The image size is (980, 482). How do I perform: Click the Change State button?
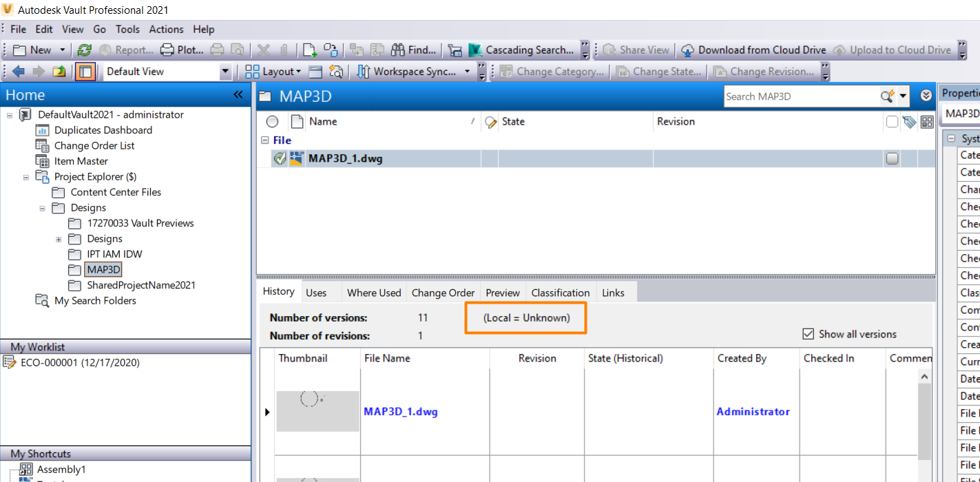coord(659,71)
